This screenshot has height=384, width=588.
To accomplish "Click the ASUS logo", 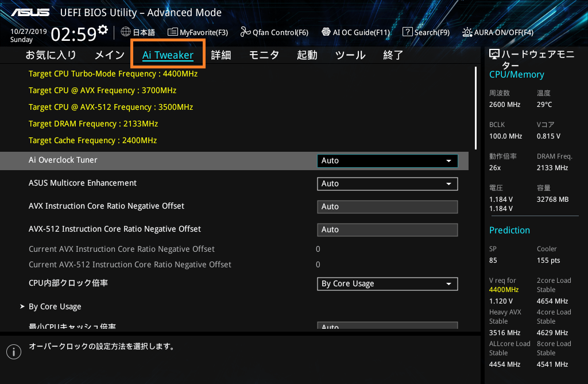I will pos(30,13).
